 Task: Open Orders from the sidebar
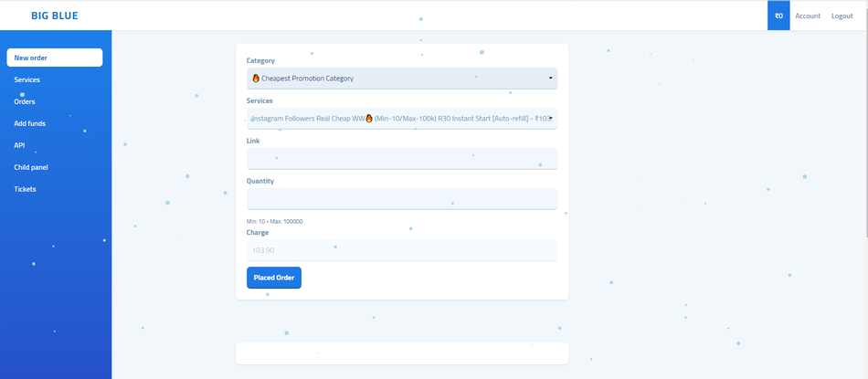[x=25, y=101]
